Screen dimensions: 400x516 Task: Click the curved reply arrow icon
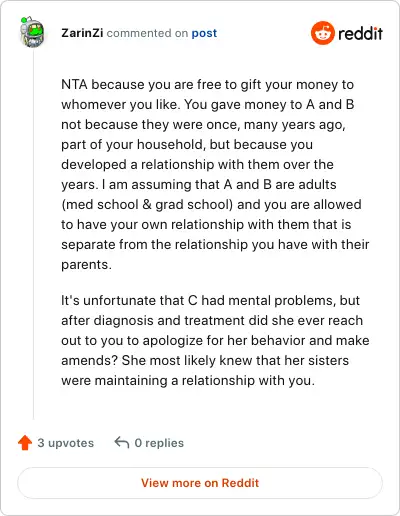(122, 442)
